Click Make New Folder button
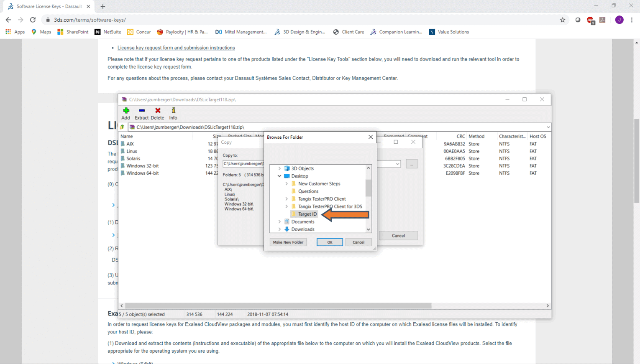Viewport: 640px width, 364px height. click(288, 242)
